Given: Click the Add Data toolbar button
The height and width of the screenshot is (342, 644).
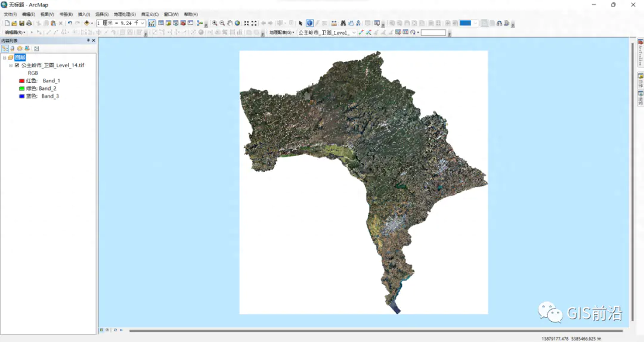Looking at the screenshot, I should coord(86,23).
